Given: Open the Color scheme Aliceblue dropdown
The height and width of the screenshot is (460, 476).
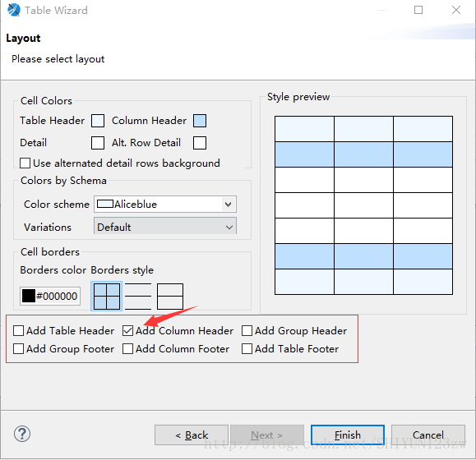Looking at the screenshot, I should pyautogui.click(x=165, y=204).
